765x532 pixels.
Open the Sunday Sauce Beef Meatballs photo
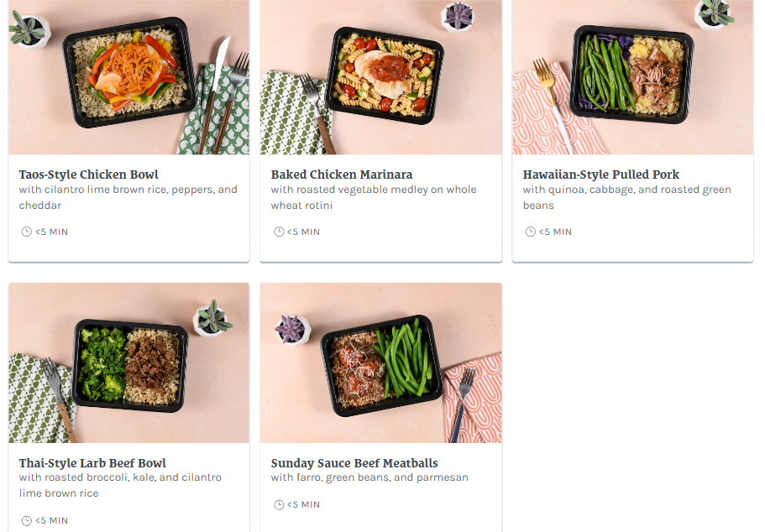click(381, 362)
